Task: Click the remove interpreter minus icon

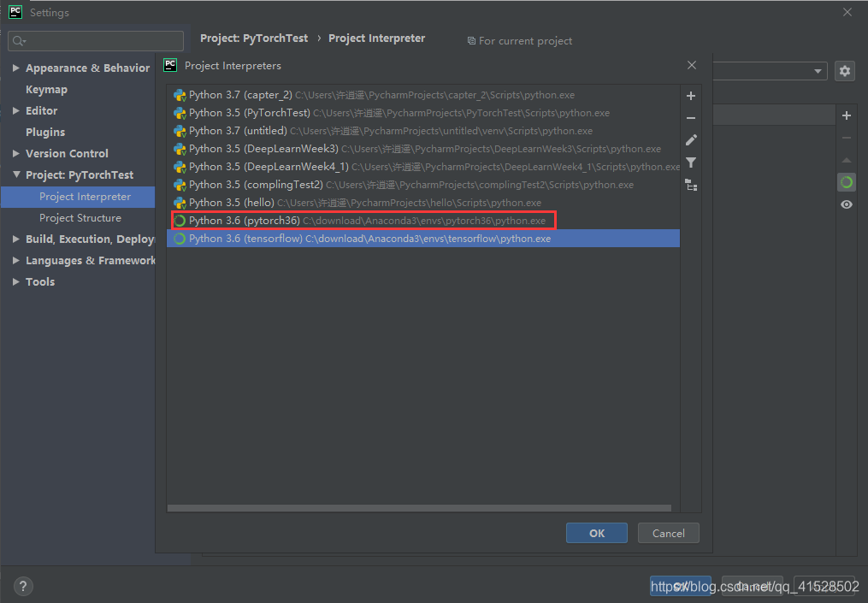Action: click(691, 118)
